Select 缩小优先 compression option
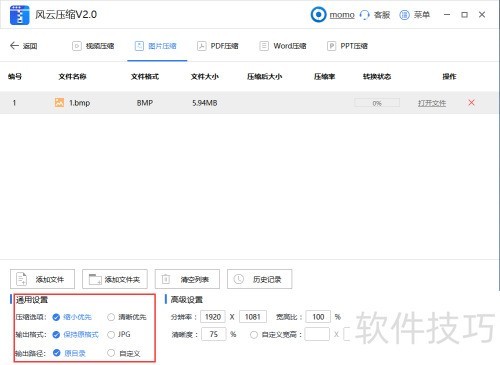500x365 pixels. [x=72, y=317]
